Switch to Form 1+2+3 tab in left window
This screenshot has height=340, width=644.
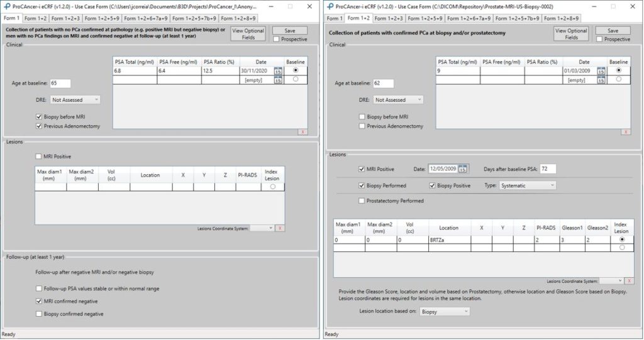(65, 19)
